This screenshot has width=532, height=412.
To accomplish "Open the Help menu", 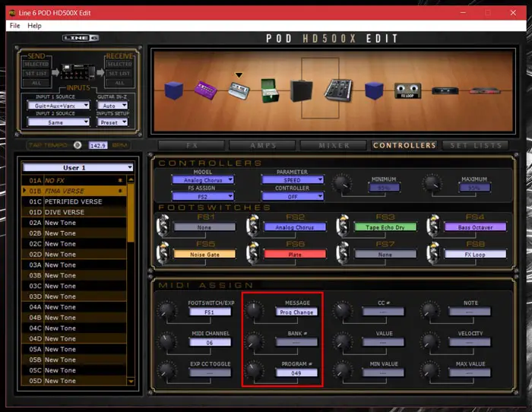I will [34, 26].
